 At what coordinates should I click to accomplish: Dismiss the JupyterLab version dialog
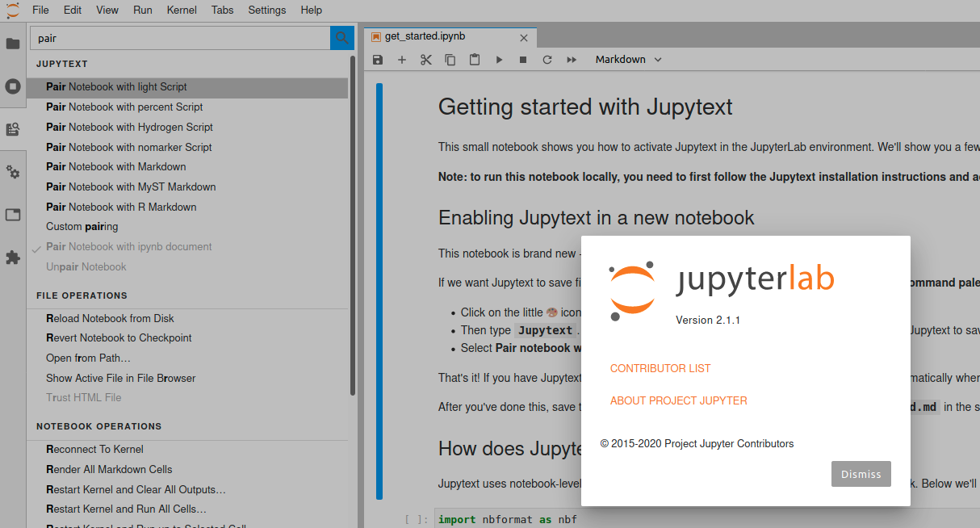coord(861,474)
